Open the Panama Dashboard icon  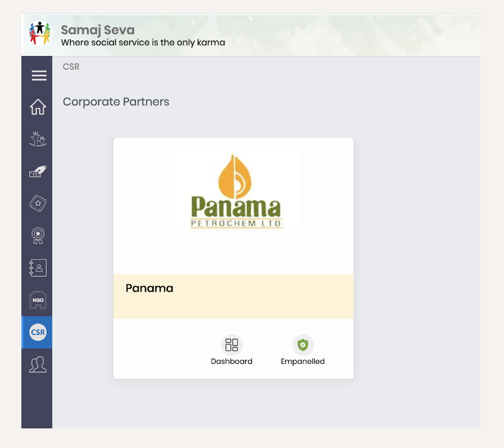pos(232,345)
